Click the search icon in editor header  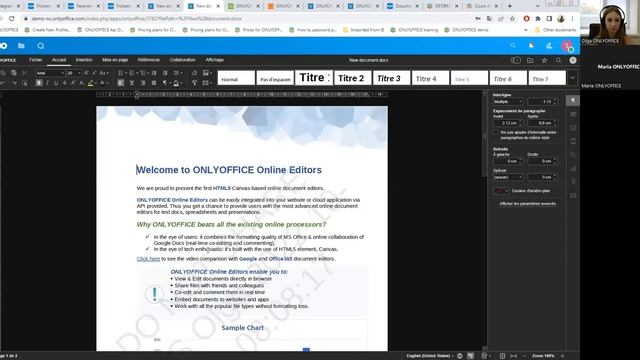point(558,60)
